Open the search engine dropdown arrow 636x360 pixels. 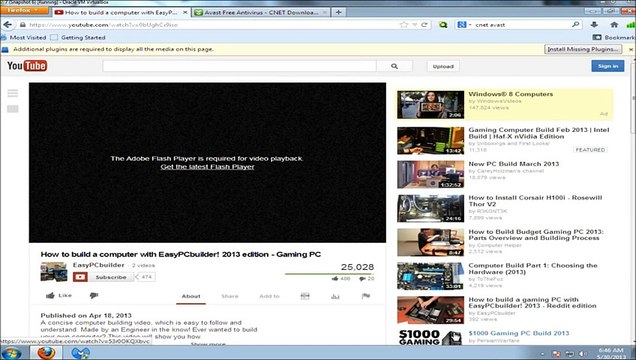pos(470,25)
